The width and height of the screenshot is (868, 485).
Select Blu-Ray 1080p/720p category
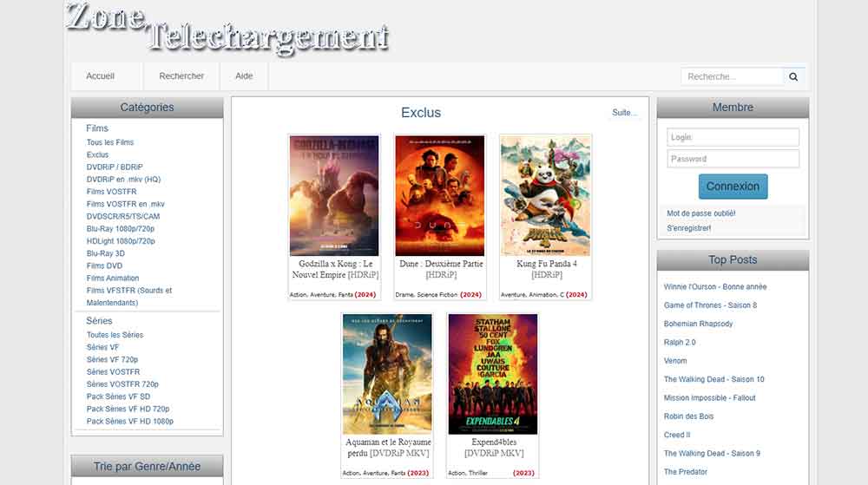[x=120, y=229]
